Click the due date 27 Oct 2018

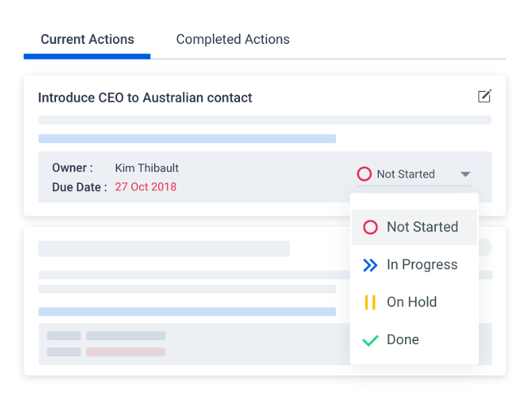[146, 187]
